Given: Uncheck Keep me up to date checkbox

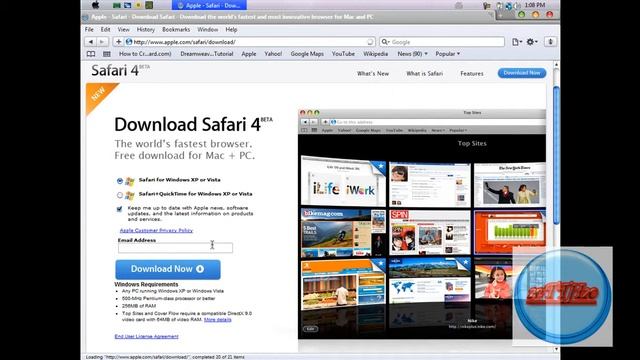Looking at the screenshot, I should 119,209.
